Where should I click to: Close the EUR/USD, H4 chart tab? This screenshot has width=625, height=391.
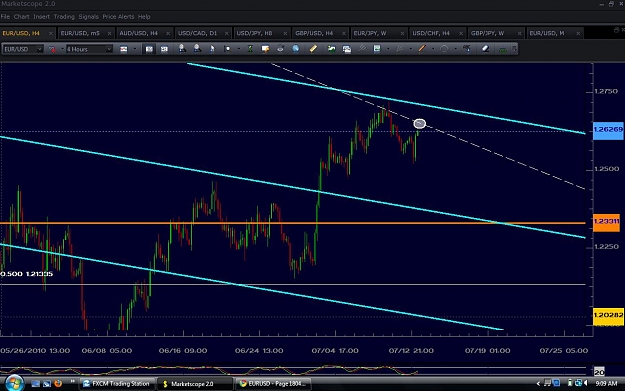point(51,33)
